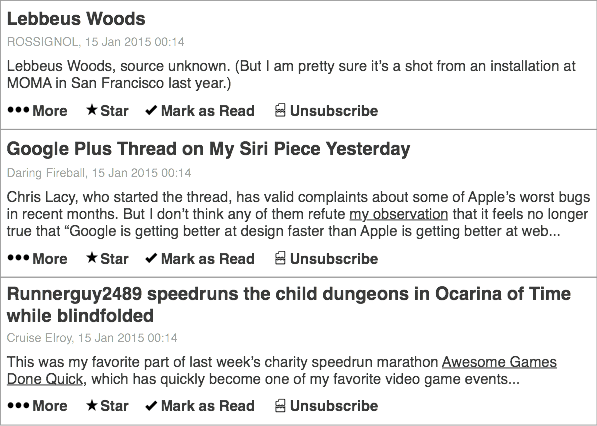Click the star icon on Lebbeus Woods post
This screenshot has height=426, width=597.
point(92,110)
